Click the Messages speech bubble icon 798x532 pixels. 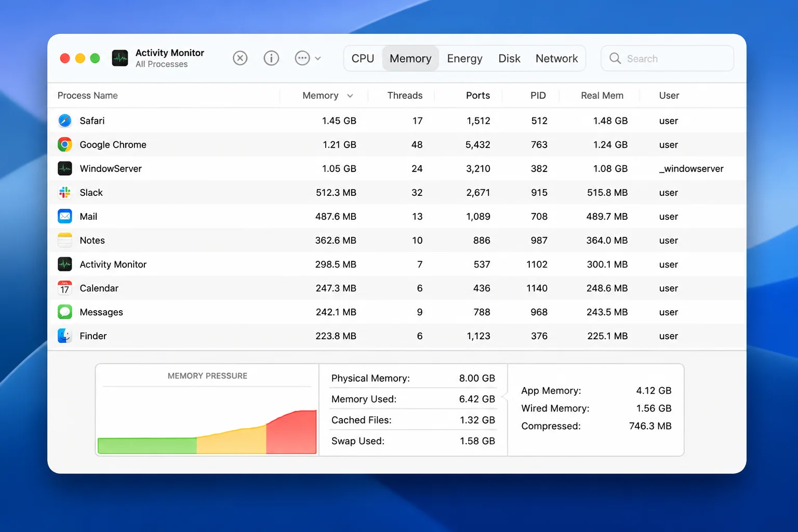(65, 312)
